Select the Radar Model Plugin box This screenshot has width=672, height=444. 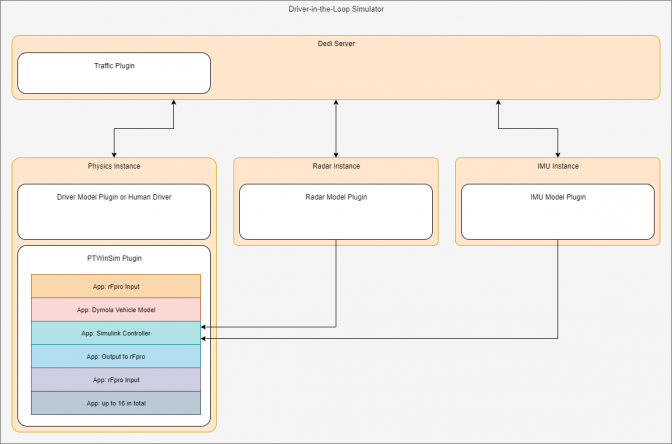click(336, 212)
